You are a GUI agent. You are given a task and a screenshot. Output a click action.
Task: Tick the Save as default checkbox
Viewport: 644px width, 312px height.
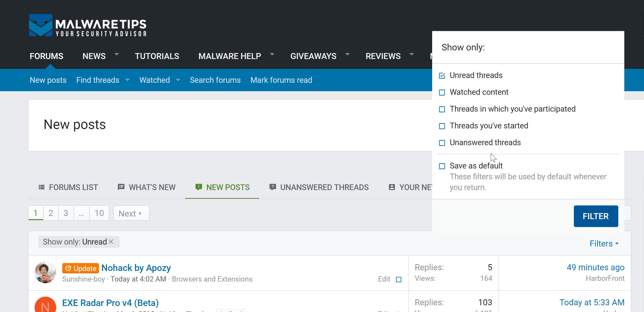pyautogui.click(x=442, y=166)
